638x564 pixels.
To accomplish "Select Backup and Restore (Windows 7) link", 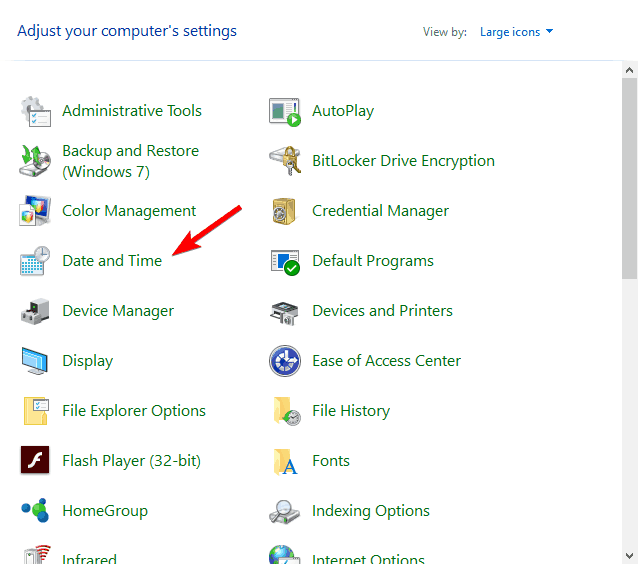I will point(131,161).
